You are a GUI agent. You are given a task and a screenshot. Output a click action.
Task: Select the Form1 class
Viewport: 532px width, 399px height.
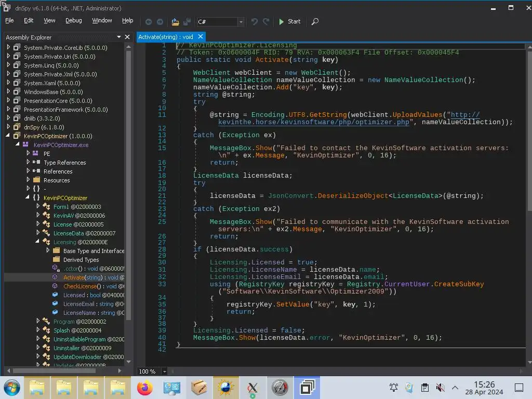click(77, 207)
